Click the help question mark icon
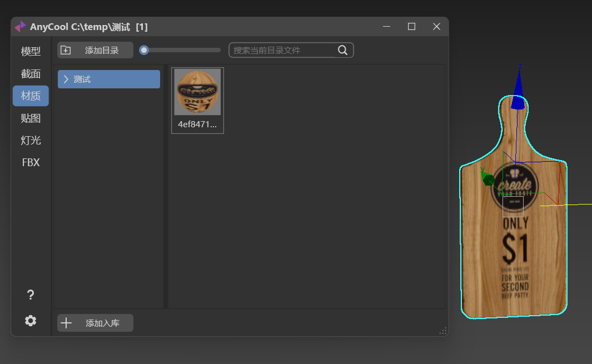Viewport: 592px width, 364px height. 31,295
